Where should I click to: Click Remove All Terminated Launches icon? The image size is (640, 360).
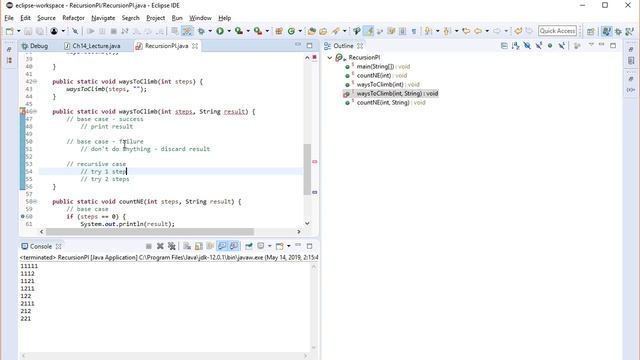172,246
